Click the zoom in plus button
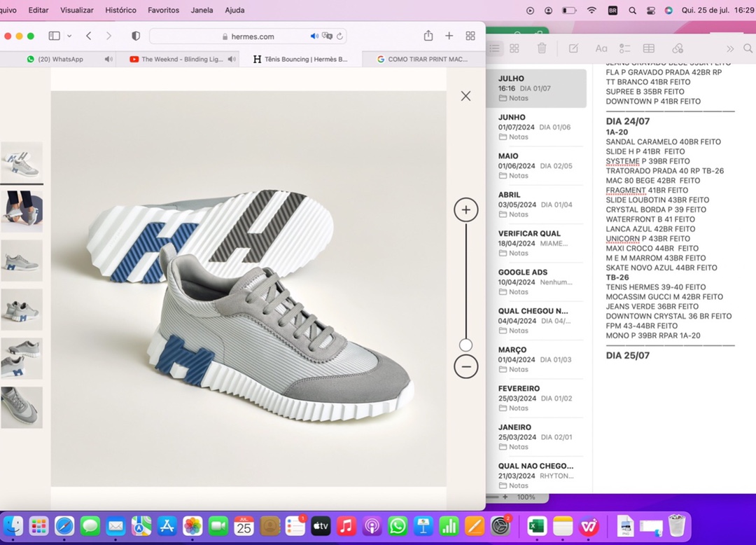Screen dimensions: 756x545 coord(465,210)
